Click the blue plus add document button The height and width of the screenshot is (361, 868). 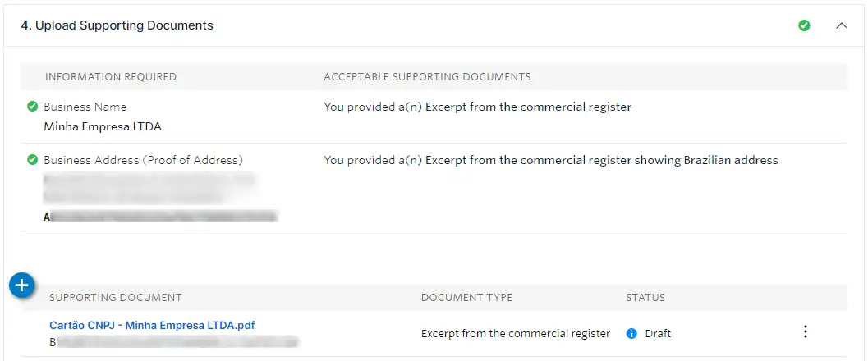point(21,286)
